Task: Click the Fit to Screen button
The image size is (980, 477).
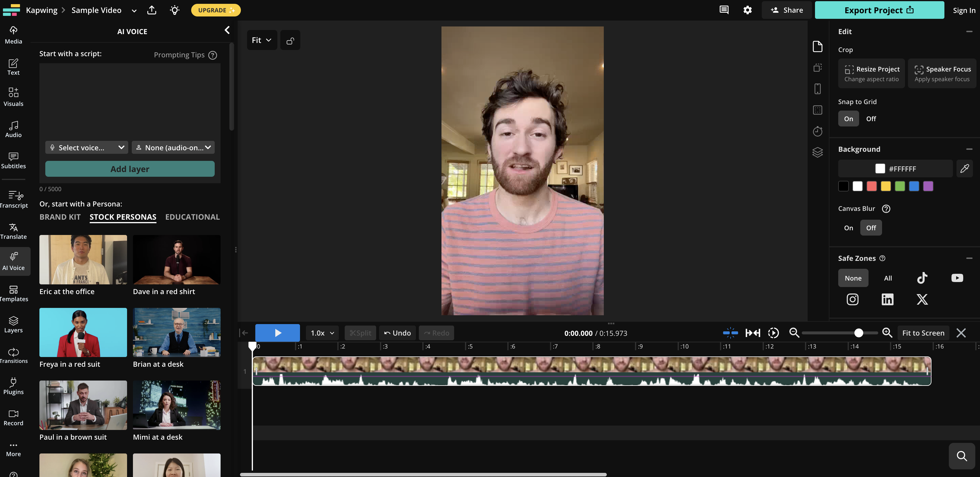Action: click(x=923, y=333)
